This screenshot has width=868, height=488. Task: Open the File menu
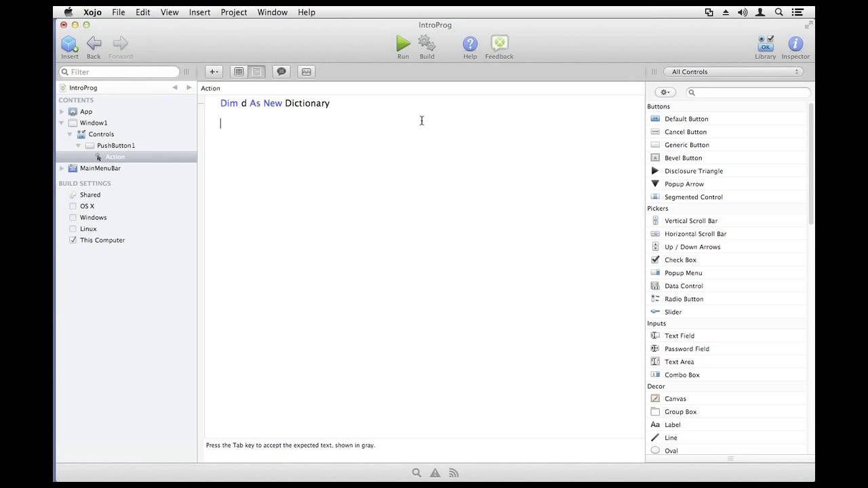tap(118, 12)
